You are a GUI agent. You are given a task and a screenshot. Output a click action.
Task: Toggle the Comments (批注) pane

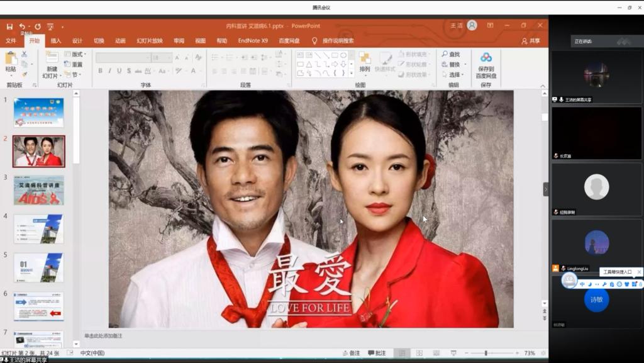pos(377,353)
